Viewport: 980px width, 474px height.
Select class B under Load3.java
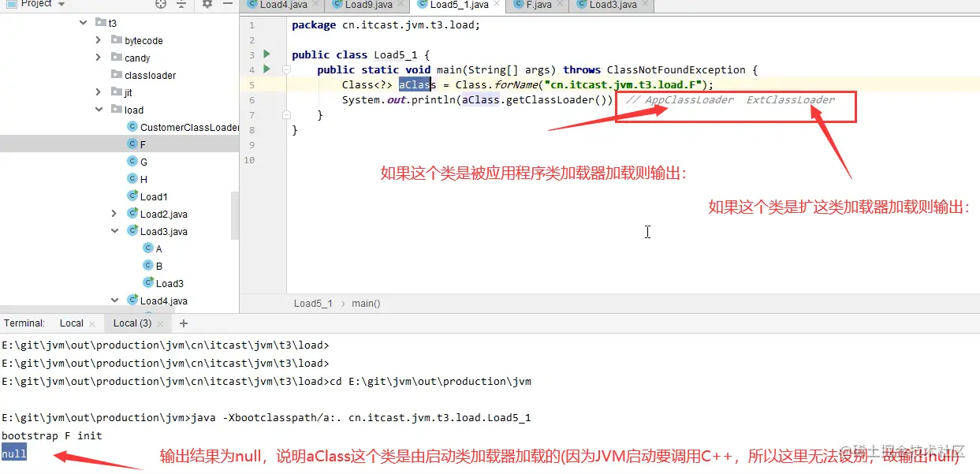click(158, 266)
